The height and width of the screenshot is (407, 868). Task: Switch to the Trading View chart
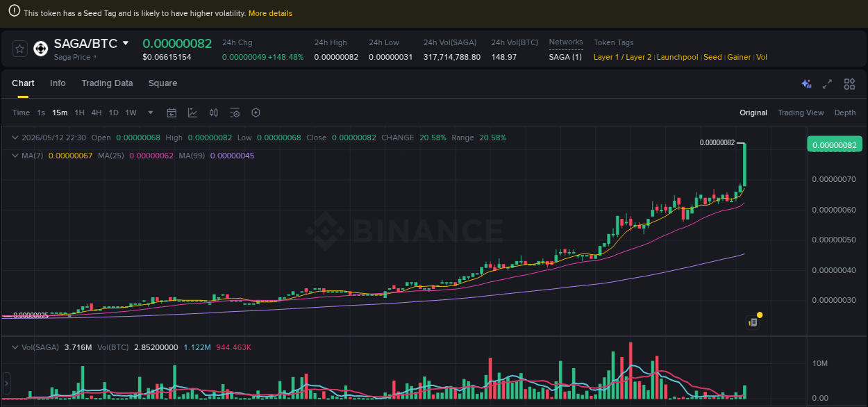[801, 113]
